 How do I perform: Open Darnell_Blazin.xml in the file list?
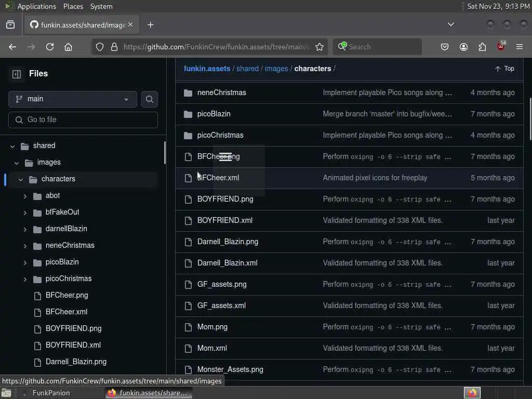[228, 263]
